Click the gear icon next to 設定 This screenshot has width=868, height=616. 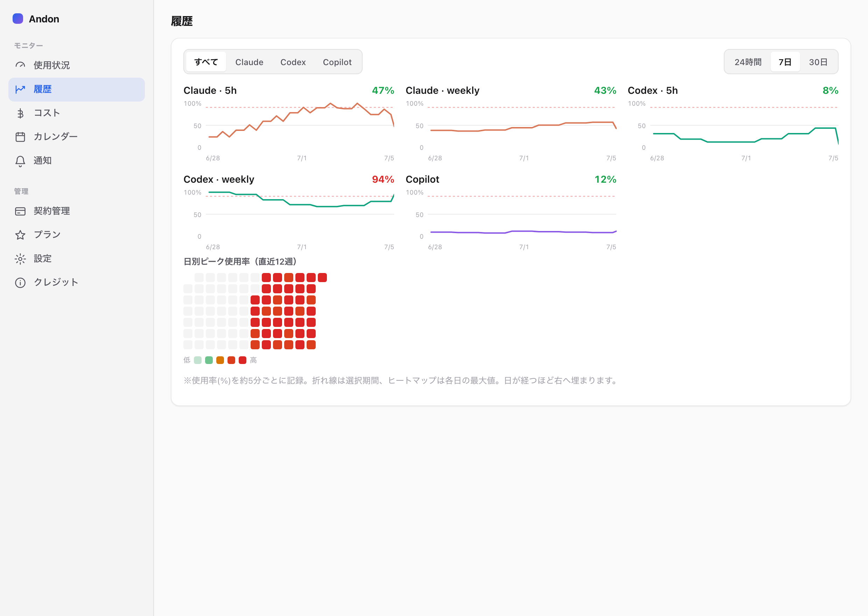20,259
